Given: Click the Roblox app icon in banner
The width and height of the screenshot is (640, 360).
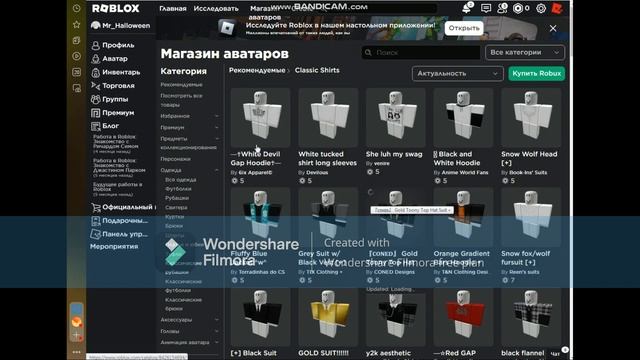Looking at the screenshot, I should click(227, 28).
